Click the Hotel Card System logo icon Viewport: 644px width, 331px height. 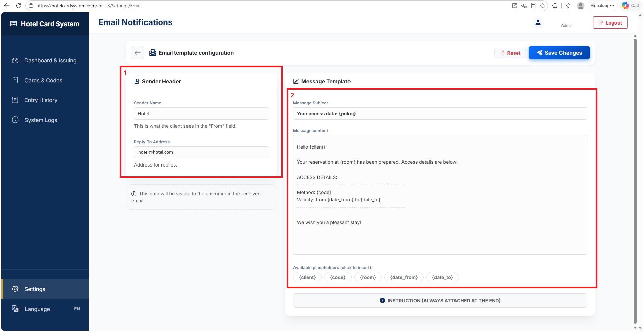click(x=14, y=24)
